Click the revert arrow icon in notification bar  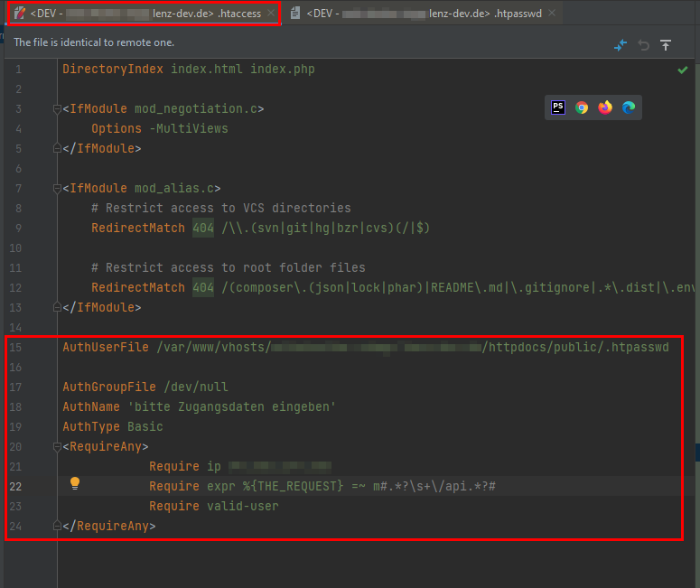(x=644, y=45)
